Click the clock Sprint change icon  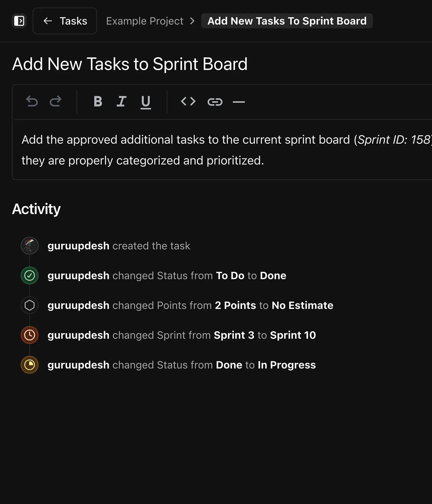(x=30, y=335)
